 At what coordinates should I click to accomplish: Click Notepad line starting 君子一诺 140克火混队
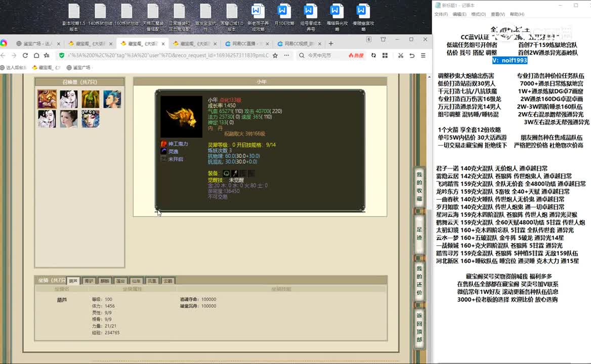492,168
